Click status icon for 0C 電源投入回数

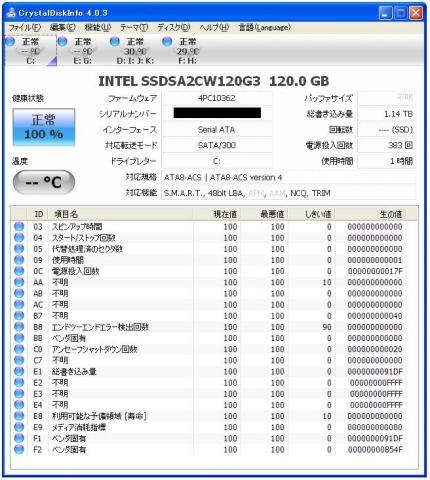pos(19,271)
